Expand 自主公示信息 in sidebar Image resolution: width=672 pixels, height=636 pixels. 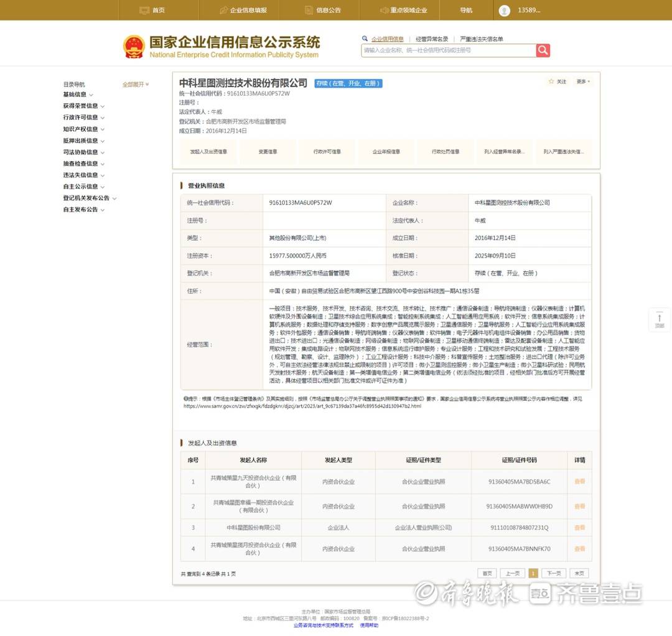(83, 187)
